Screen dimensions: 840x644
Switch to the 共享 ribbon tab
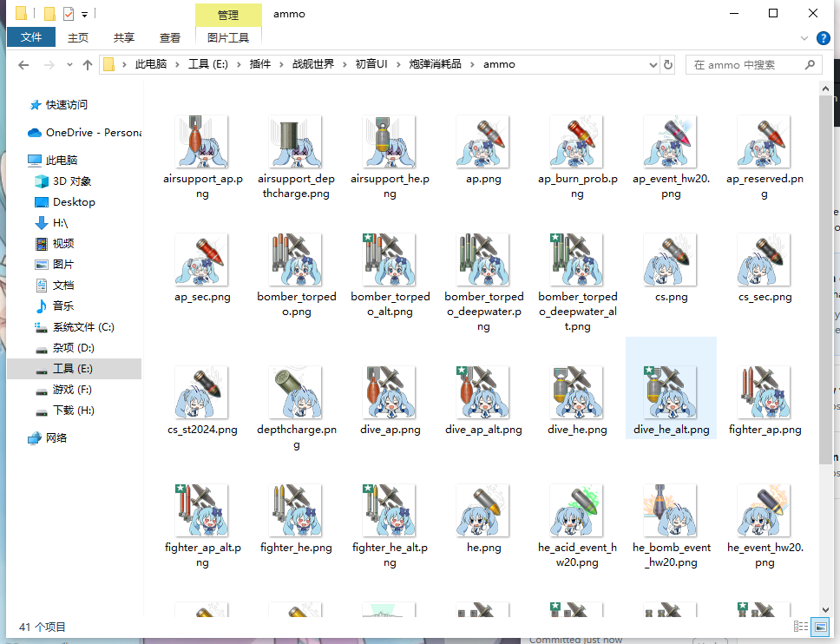tap(124, 37)
